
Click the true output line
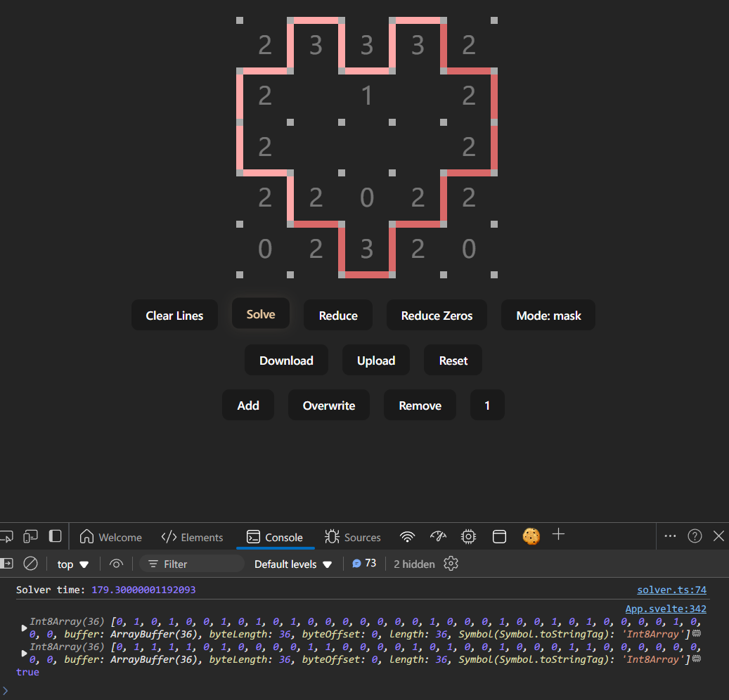pyautogui.click(x=27, y=672)
